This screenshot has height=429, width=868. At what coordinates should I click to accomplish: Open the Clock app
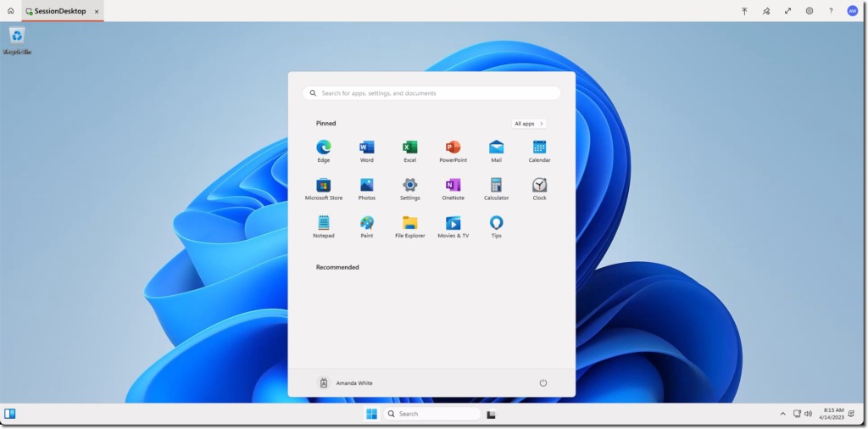pos(539,189)
